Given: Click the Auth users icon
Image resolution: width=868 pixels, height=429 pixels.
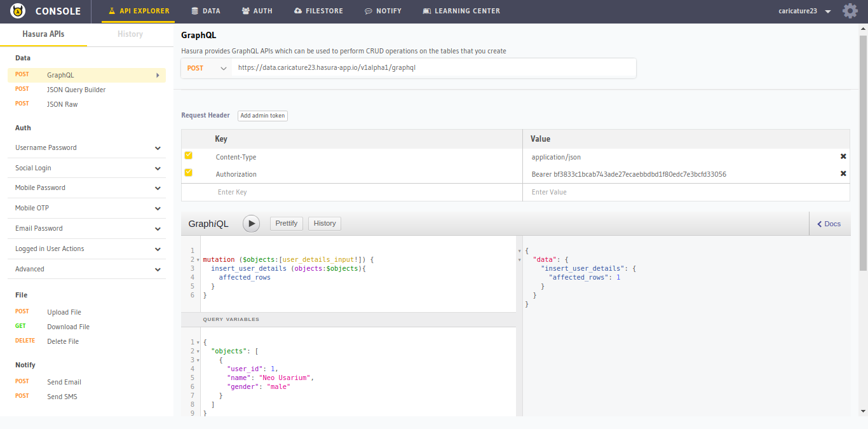Looking at the screenshot, I should [246, 11].
